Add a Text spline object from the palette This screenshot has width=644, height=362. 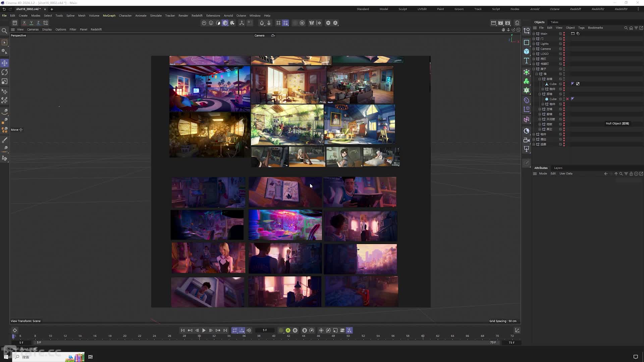point(527,61)
